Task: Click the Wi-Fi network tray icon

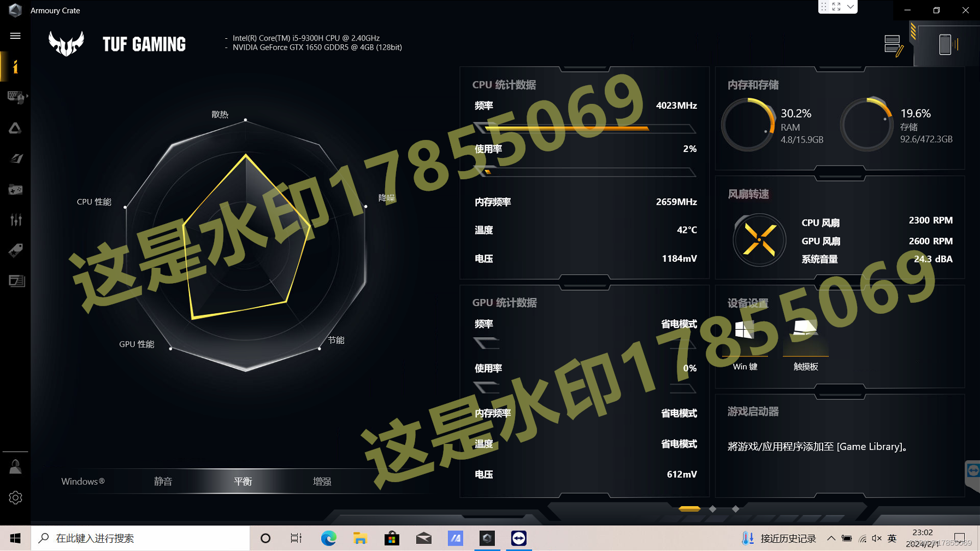Action: pyautogui.click(x=862, y=538)
